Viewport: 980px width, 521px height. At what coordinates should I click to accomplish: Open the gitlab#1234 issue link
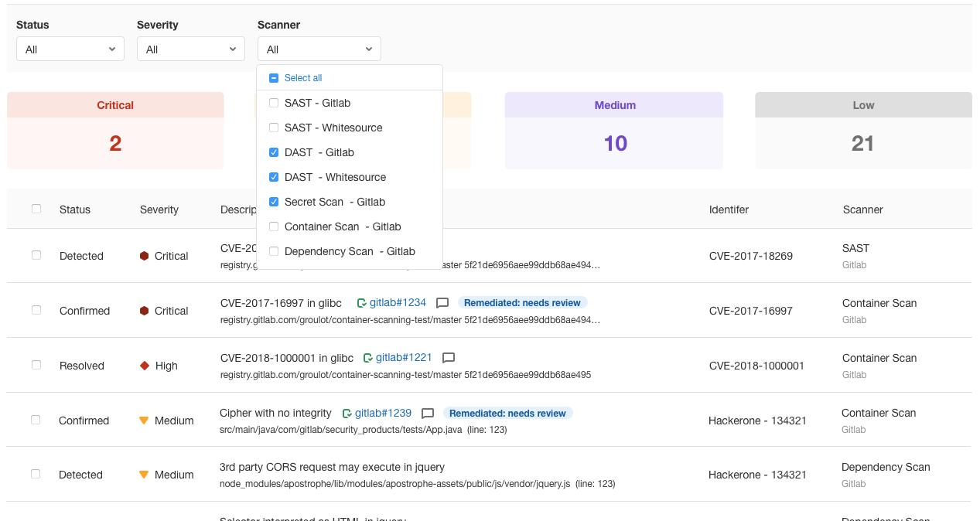point(398,303)
